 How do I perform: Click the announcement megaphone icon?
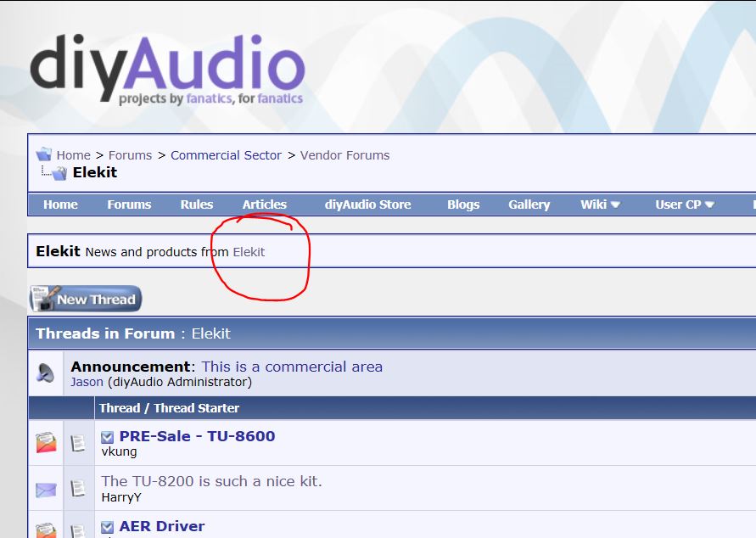(x=46, y=373)
